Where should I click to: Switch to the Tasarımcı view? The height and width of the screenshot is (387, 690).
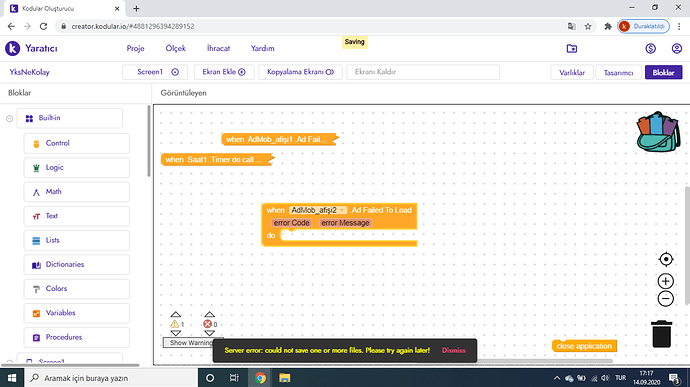[618, 73]
